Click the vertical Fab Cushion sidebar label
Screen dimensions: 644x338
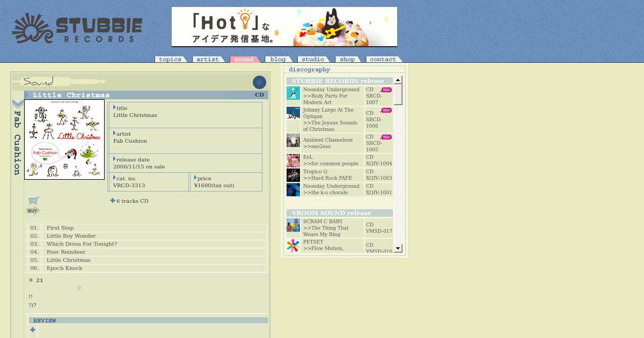tap(17, 143)
